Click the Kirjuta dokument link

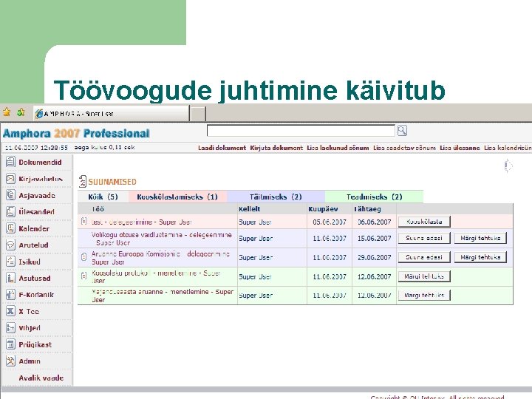click(276, 148)
